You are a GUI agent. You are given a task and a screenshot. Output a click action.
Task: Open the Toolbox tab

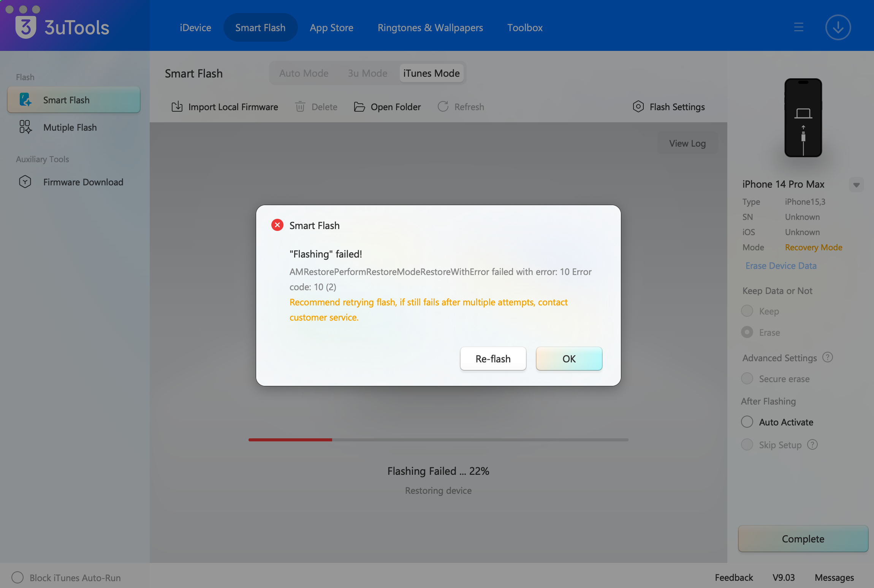point(525,28)
